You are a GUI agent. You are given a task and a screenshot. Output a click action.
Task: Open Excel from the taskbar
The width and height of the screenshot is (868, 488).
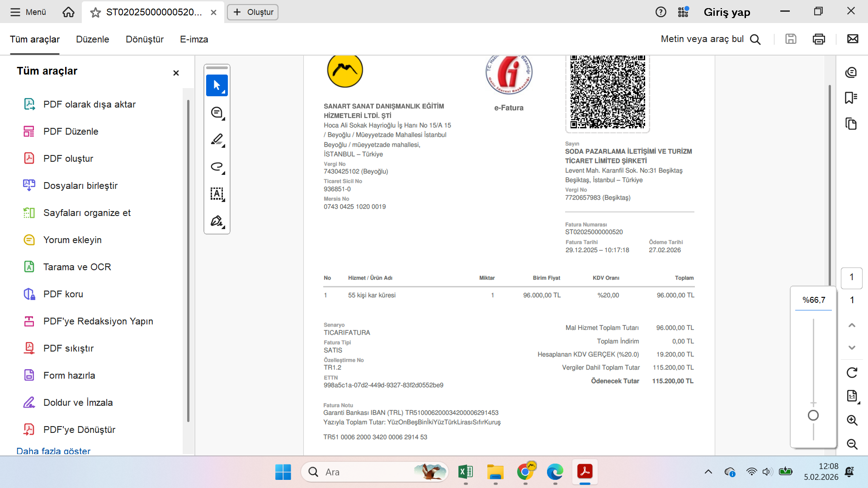click(465, 472)
